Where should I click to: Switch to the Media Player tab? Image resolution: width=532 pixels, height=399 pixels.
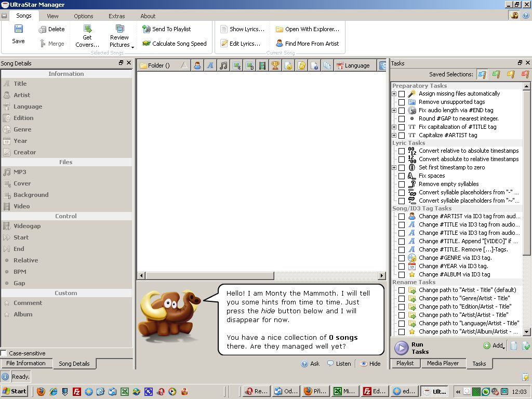[x=443, y=363]
